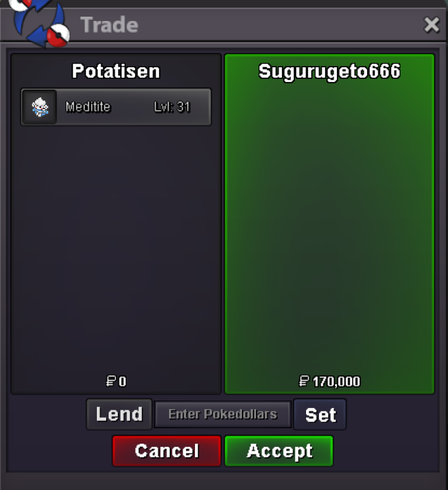The height and width of the screenshot is (490, 448).
Task: Click Potatisen's 0 Pokedollar amount
Action: [x=122, y=381]
